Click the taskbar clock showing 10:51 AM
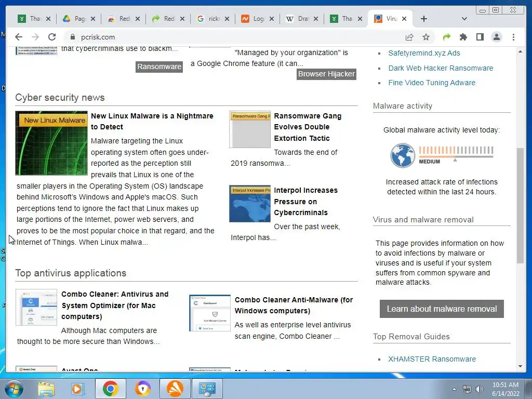532x399 pixels. click(x=506, y=389)
